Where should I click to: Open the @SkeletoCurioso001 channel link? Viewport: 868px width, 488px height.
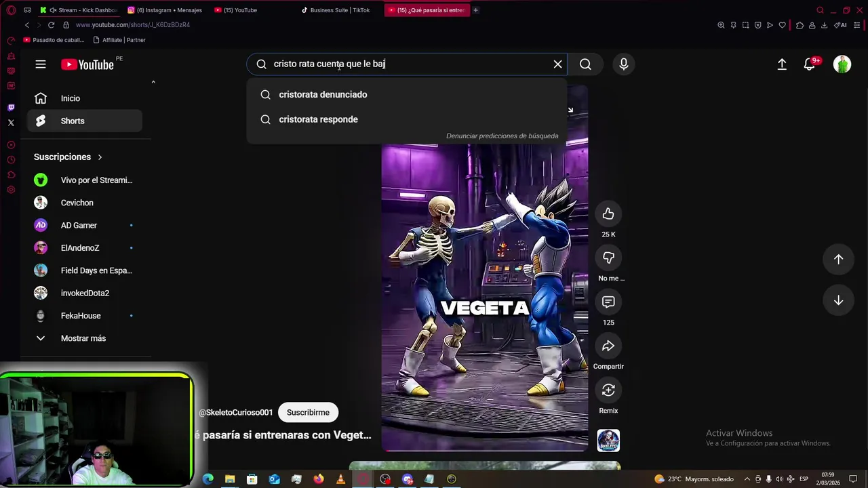tap(235, 413)
